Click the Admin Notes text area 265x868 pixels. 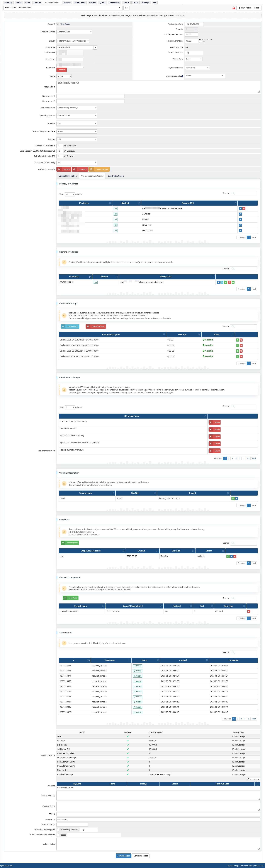(x=158, y=844)
